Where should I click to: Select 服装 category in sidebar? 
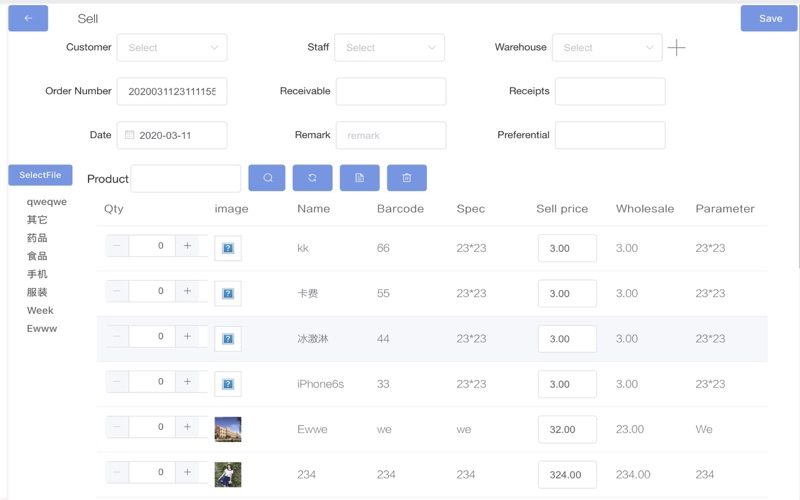point(37,292)
